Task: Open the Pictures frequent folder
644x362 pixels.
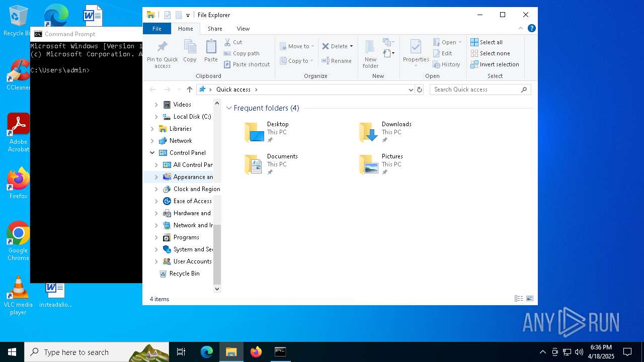Action: pyautogui.click(x=381, y=164)
